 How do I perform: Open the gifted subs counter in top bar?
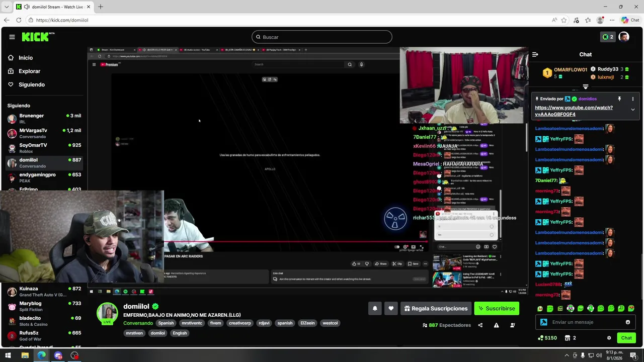pos(608,37)
